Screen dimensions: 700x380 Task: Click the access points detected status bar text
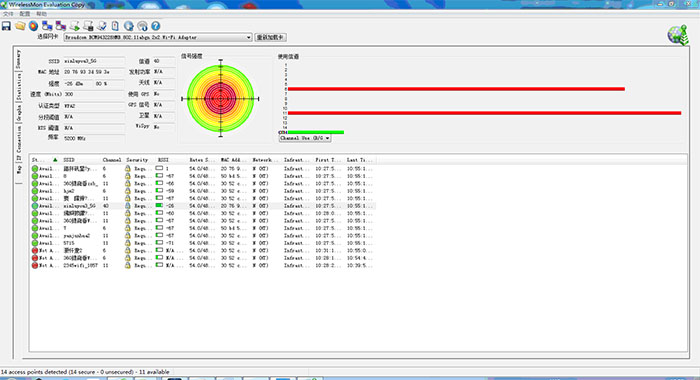pos(85,372)
